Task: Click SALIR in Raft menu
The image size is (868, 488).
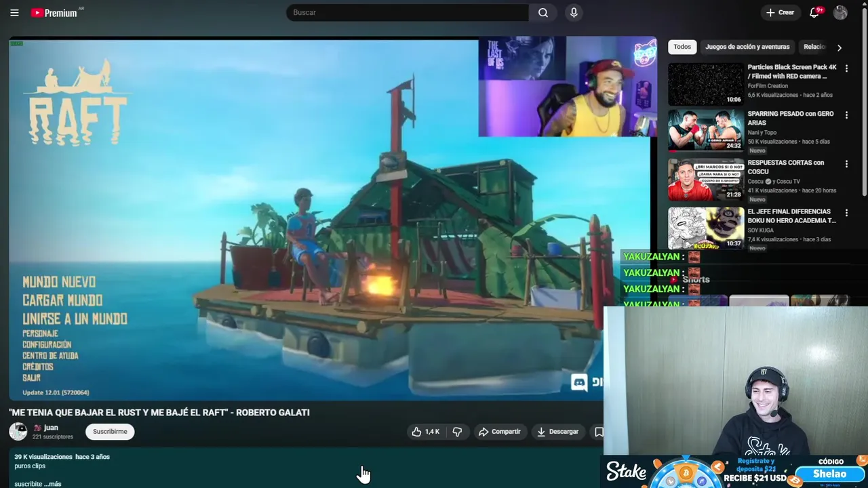Action: 31,378
